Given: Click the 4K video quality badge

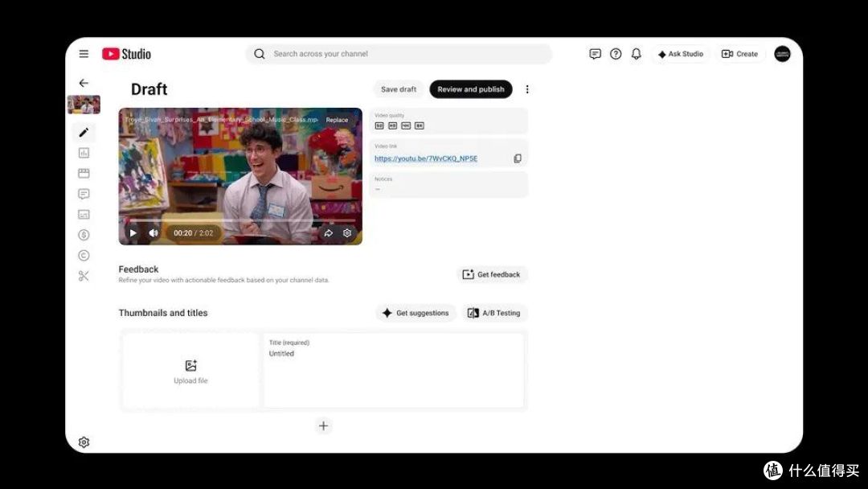Looking at the screenshot, I should [x=406, y=125].
